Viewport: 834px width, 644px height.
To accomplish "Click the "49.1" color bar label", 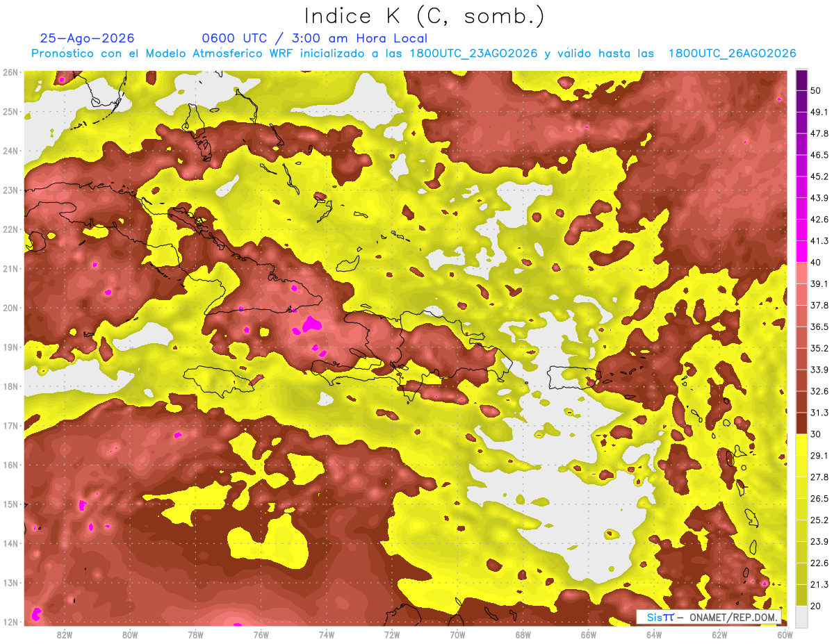I will pyautogui.click(x=819, y=112).
